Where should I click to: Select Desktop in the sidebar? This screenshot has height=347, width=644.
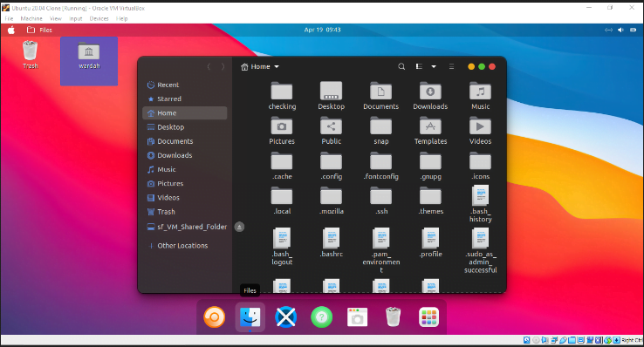185,127
